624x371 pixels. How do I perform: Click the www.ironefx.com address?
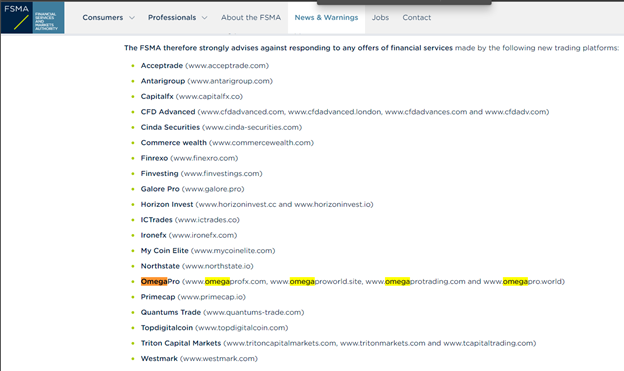(x=203, y=235)
